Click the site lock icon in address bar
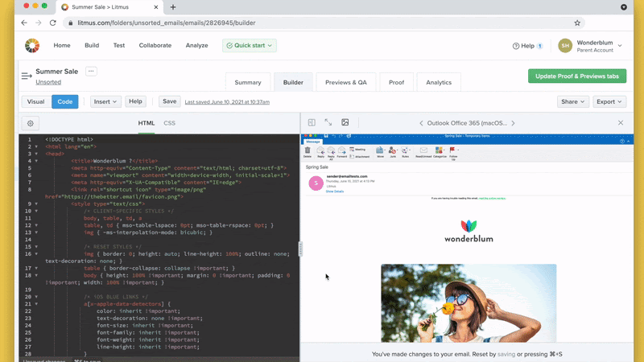This screenshot has height=362, width=644. [70, 23]
